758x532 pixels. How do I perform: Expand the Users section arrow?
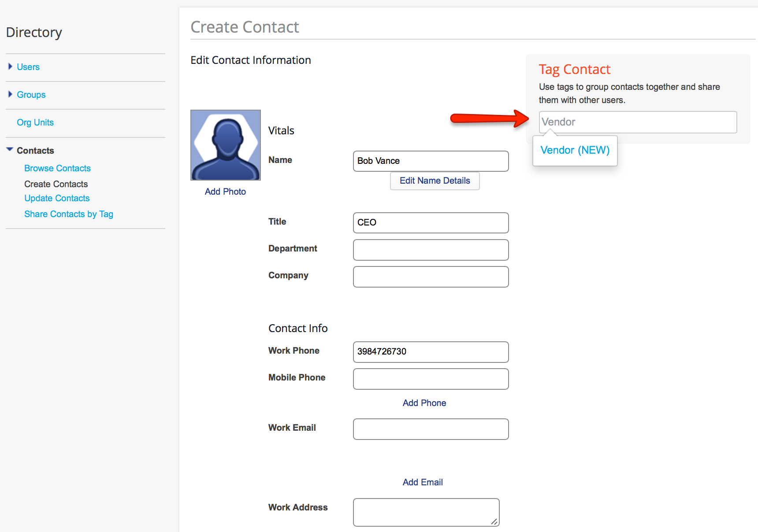(10, 66)
